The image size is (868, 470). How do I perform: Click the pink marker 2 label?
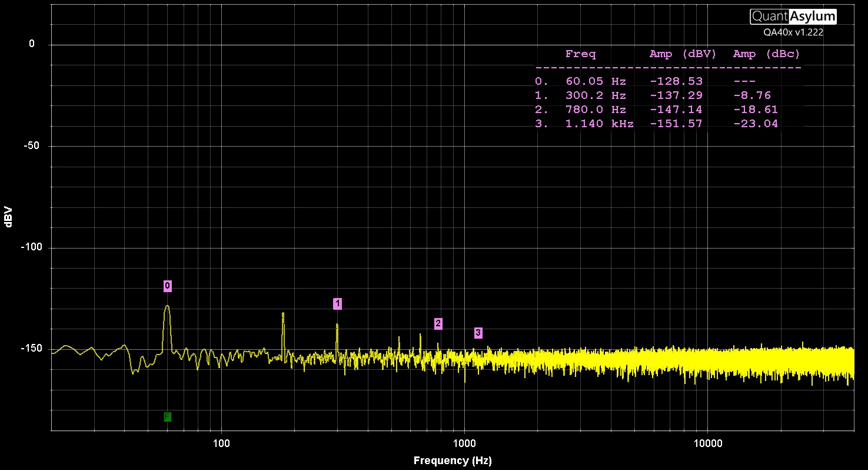438,323
